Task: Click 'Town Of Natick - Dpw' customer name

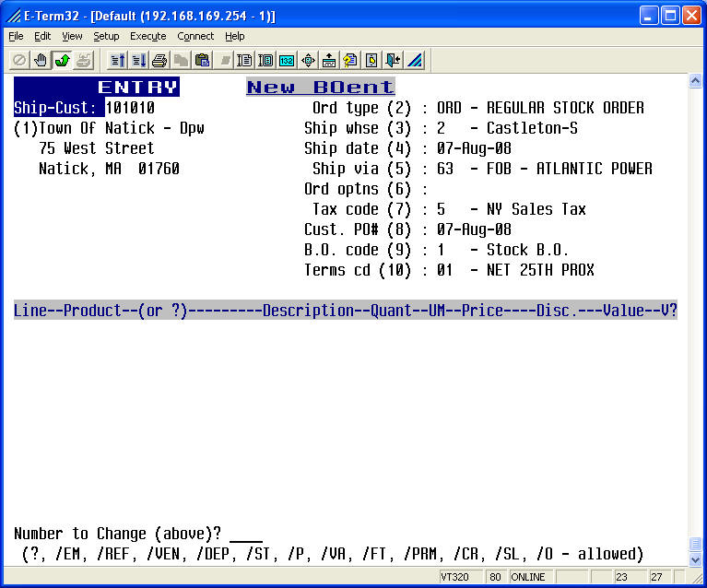Action: pyautogui.click(x=122, y=128)
